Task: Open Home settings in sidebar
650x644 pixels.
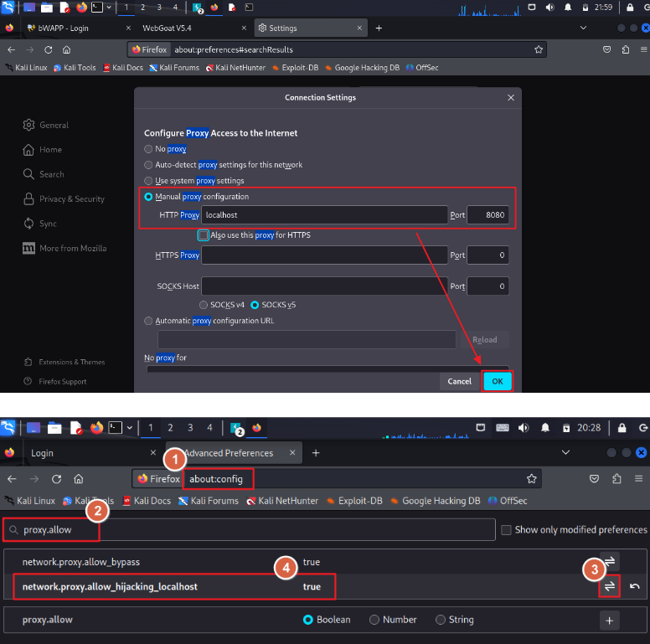Action: coord(42,150)
